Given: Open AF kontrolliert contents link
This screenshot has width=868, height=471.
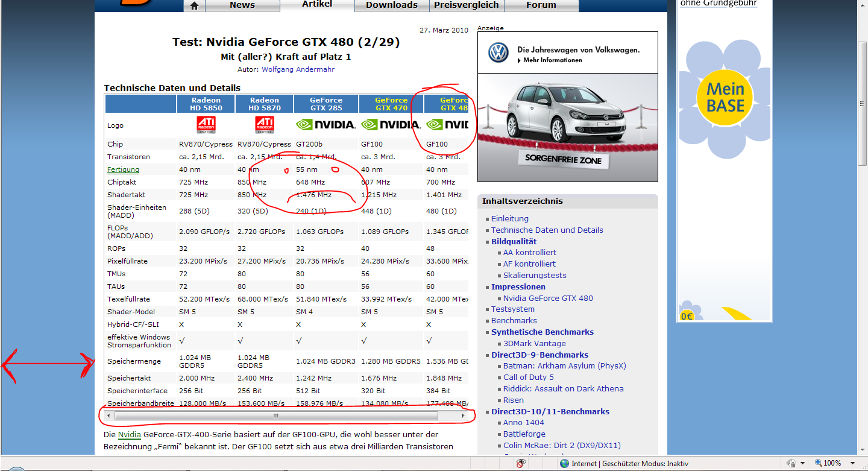Looking at the screenshot, I should [x=529, y=264].
